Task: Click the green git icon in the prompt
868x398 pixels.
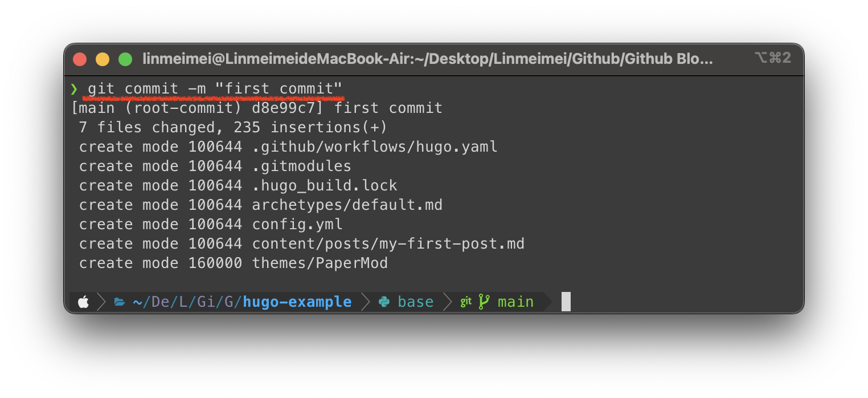Action: point(466,302)
